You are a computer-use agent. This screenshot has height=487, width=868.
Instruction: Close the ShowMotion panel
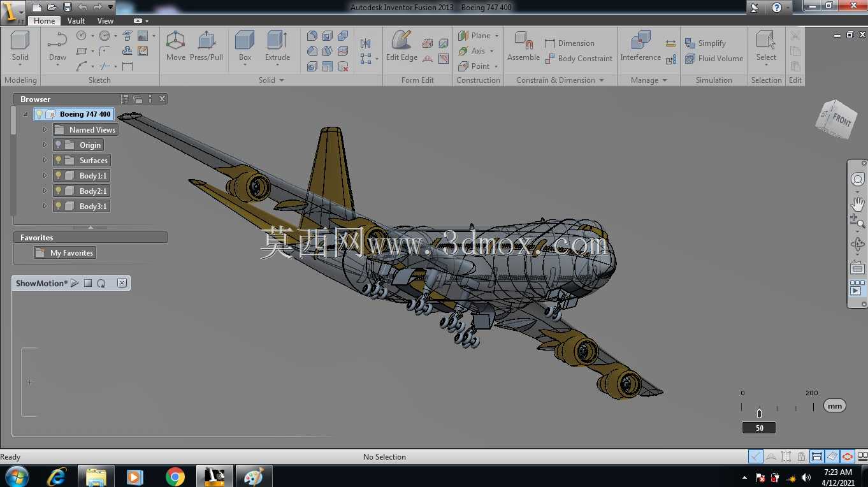(x=122, y=283)
